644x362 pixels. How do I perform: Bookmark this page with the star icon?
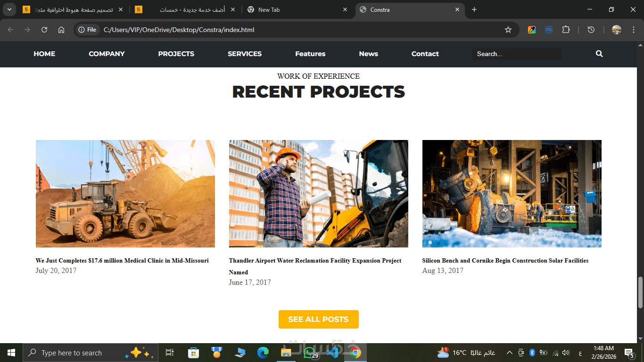(508, 30)
